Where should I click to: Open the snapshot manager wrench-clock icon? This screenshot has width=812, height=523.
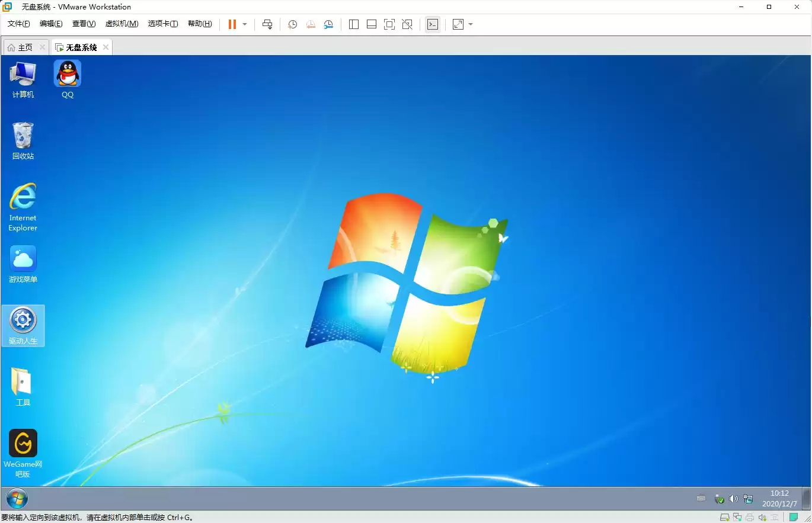click(x=328, y=24)
